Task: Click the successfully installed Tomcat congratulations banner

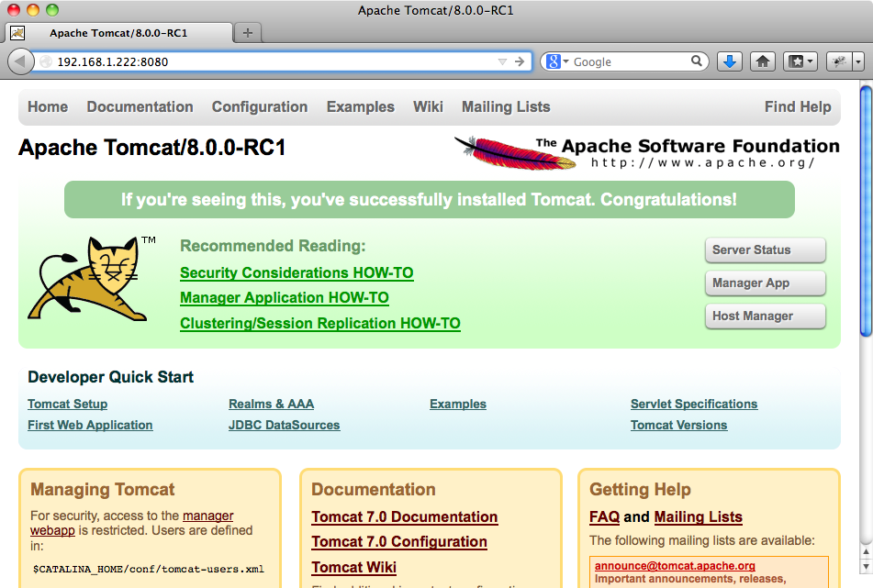Action: point(430,199)
